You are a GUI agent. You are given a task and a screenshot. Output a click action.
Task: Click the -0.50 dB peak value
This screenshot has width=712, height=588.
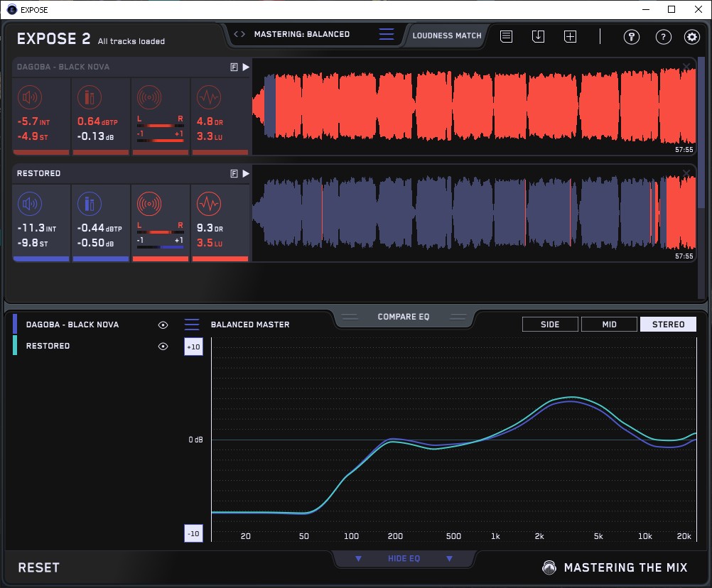pos(95,243)
